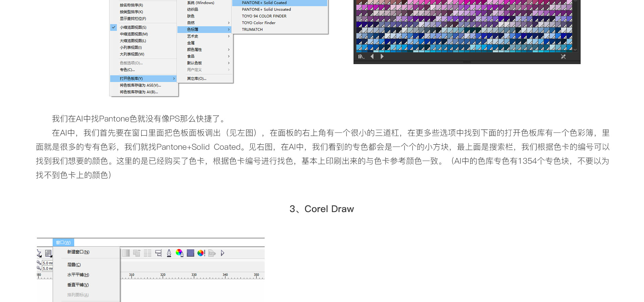Open the 窗口(W) menu
This screenshot has width=644, height=302.
(63, 242)
